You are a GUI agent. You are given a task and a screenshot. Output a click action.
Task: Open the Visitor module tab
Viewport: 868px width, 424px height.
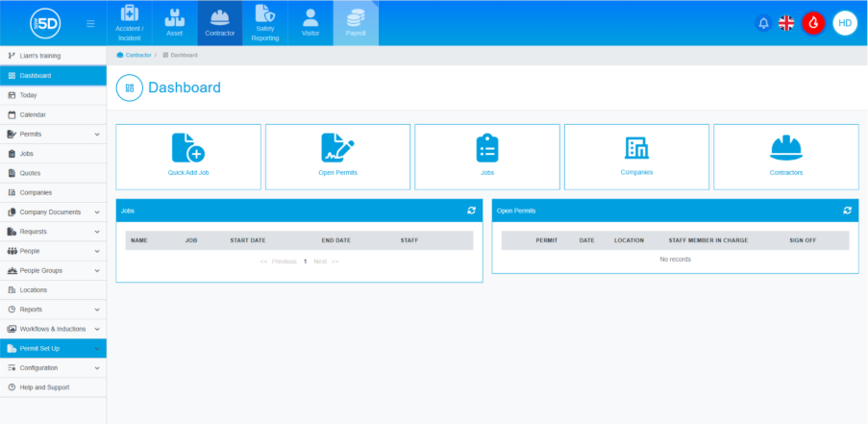click(x=310, y=23)
